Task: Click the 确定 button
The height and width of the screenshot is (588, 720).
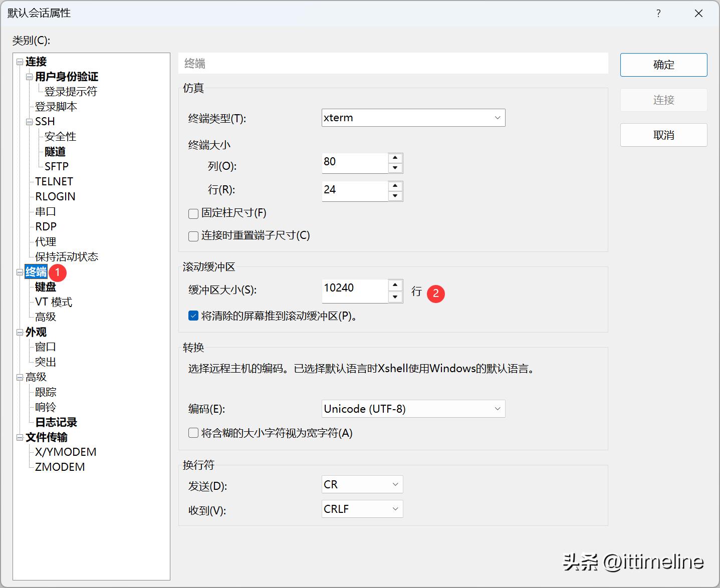Action: 663,65
